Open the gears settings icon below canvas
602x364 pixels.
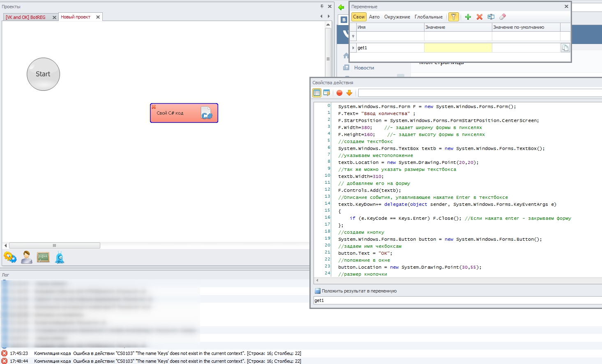(10, 257)
